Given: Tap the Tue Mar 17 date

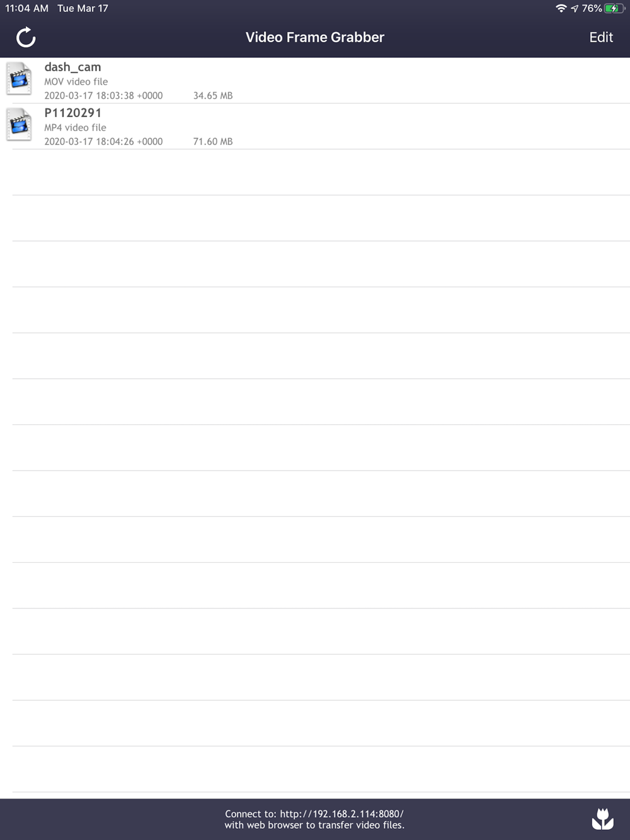Looking at the screenshot, I should (x=83, y=8).
